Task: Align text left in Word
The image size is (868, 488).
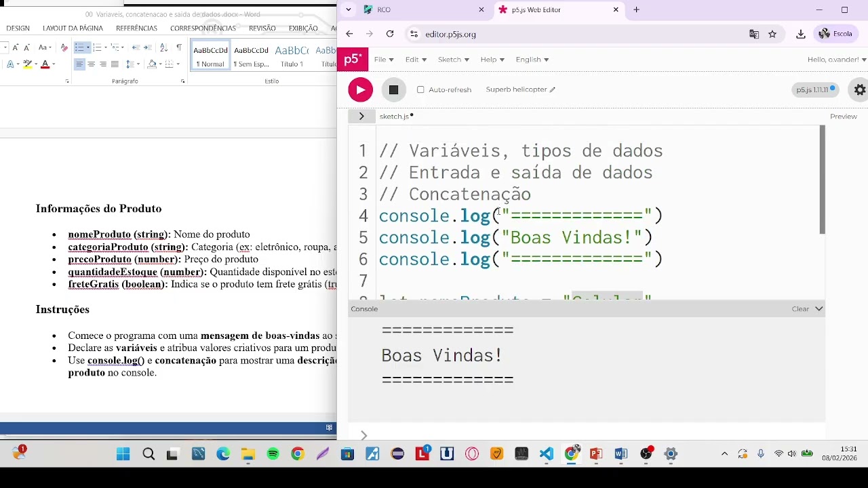Action: 79,64
